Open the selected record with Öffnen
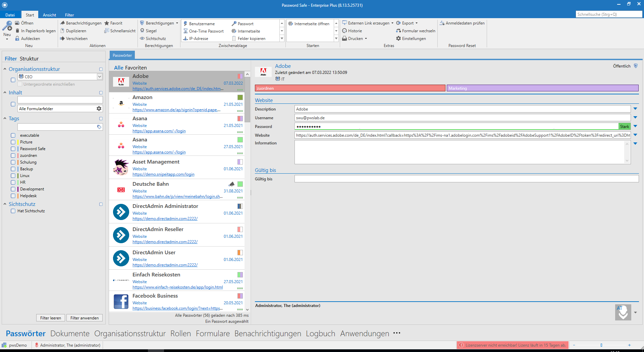The width and height of the screenshot is (644, 352). click(x=24, y=23)
